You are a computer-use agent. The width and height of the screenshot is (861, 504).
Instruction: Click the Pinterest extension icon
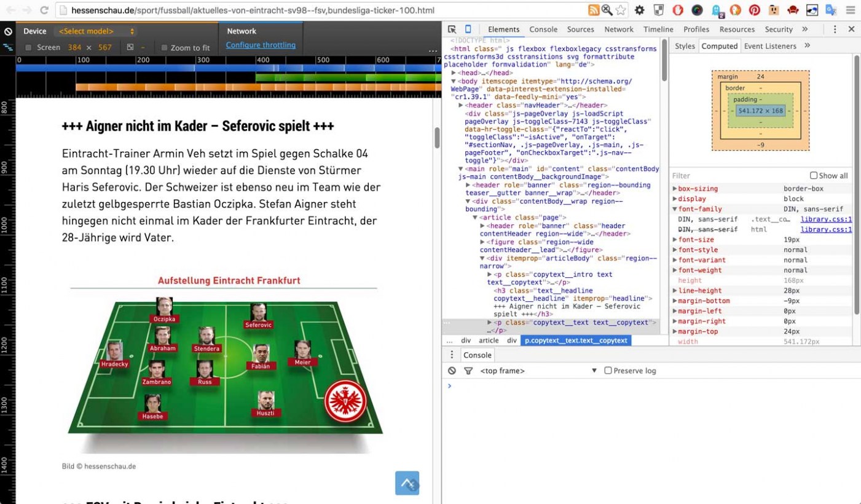[x=754, y=10]
